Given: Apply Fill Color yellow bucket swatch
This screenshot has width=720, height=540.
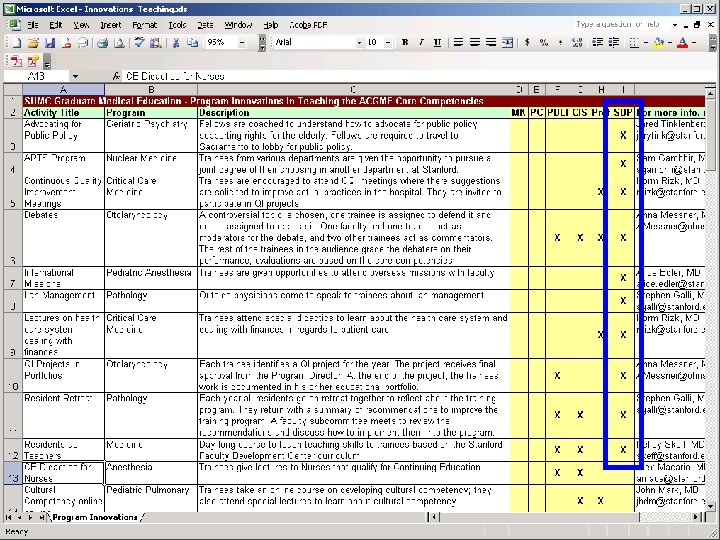Looking at the screenshot, I should 659,43.
